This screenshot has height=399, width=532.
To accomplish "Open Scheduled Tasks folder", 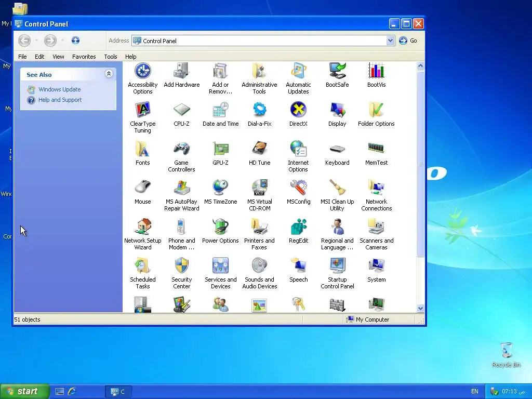I will [142, 274].
